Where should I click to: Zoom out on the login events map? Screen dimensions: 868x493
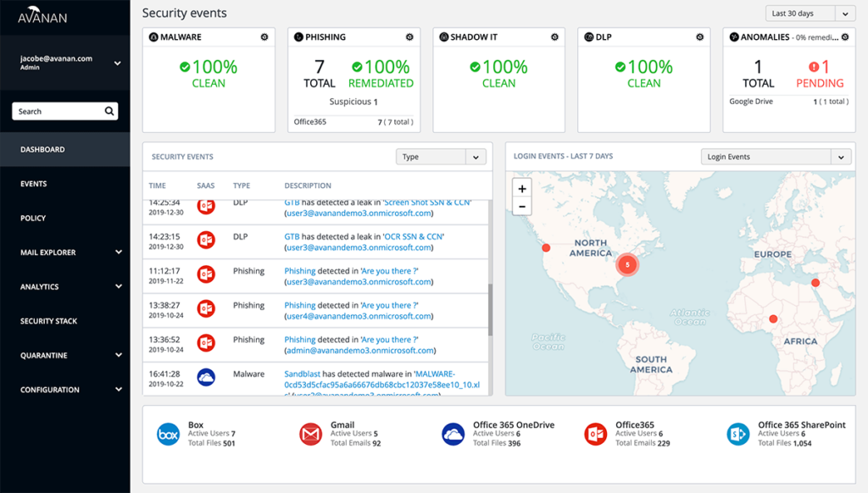click(x=522, y=207)
